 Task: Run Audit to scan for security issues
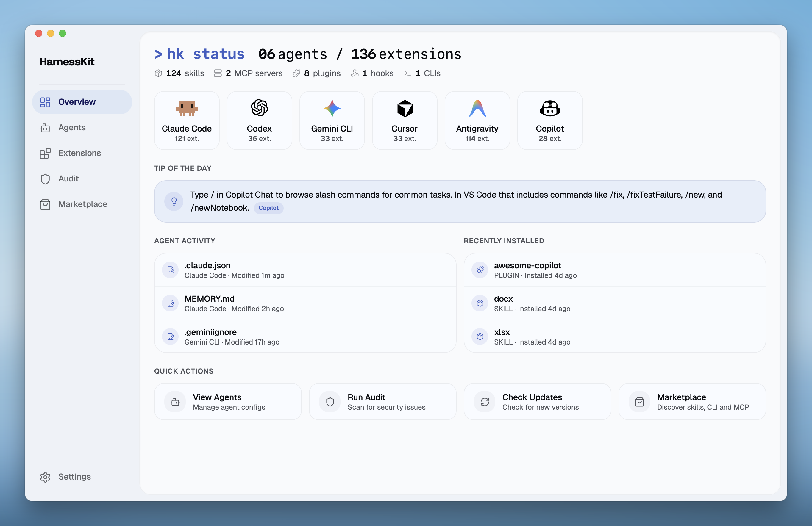pos(383,402)
